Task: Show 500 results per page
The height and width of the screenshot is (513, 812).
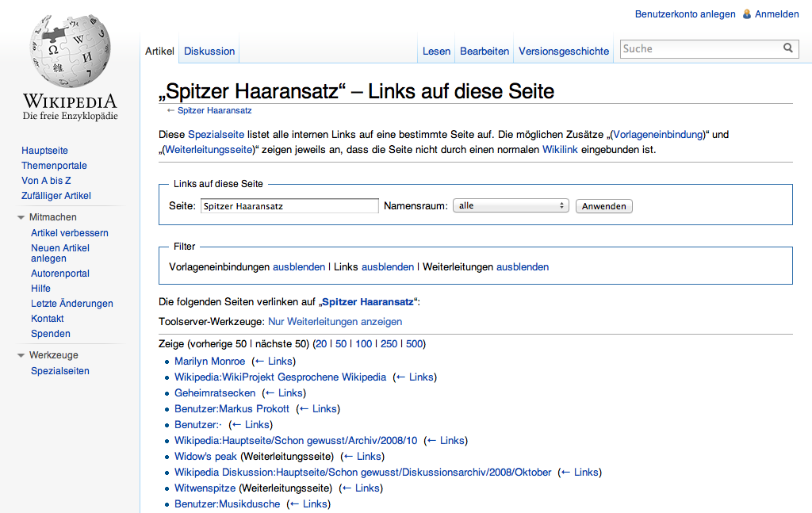Action: (414, 344)
